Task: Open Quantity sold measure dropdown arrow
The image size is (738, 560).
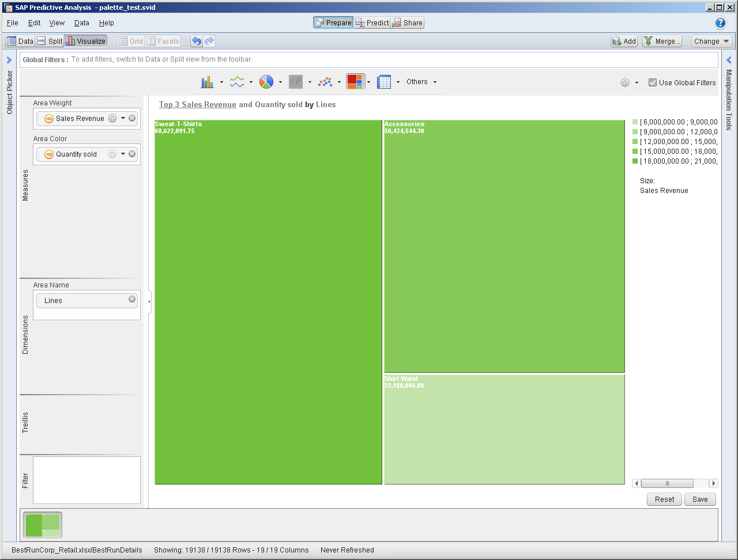Action: [123, 154]
